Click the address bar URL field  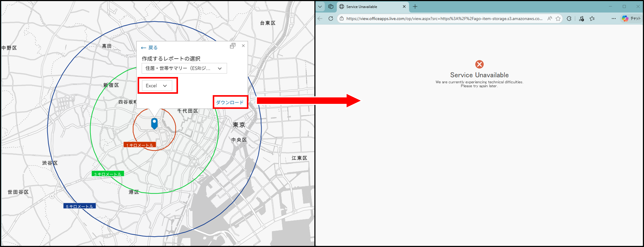coord(444,18)
